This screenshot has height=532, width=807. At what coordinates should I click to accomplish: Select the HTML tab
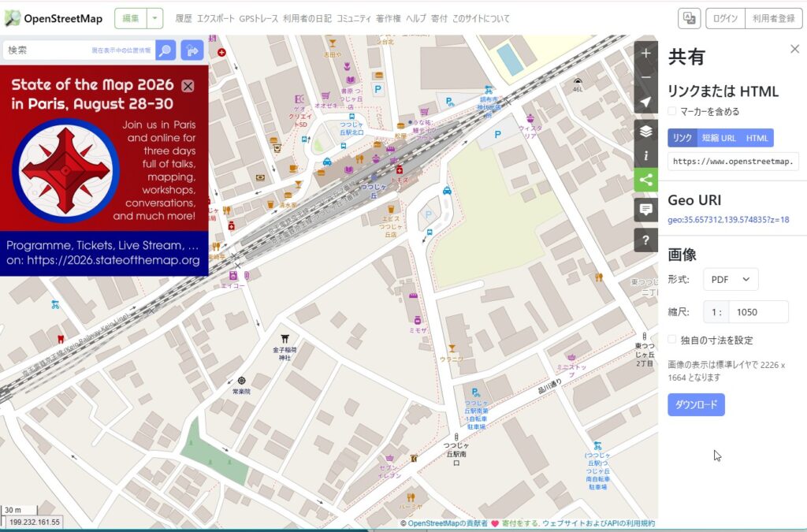757,138
